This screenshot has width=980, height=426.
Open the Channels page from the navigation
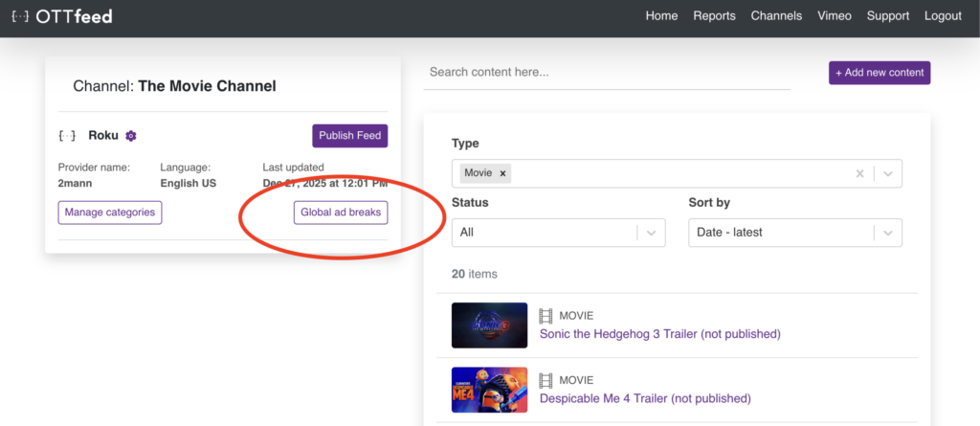tap(776, 16)
